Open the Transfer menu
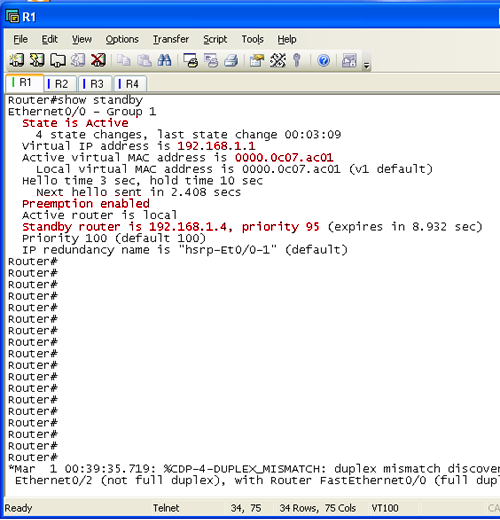 pos(171,39)
